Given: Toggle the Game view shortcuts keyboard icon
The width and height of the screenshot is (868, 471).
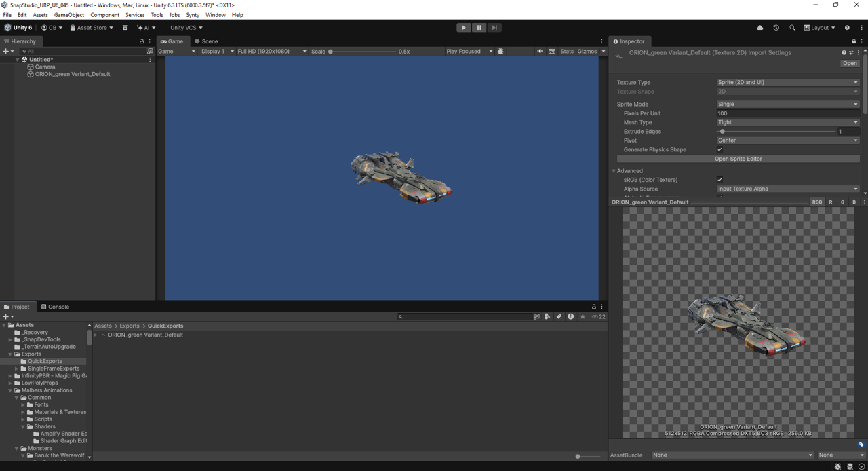Looking at the screenshot, I should click(552, 51).
